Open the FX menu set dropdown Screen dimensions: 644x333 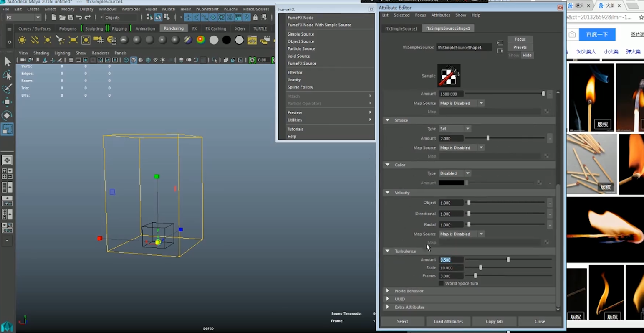pos(23,18)
